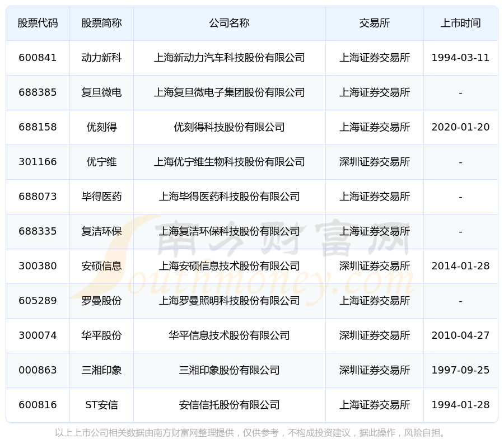Select 上海复洁环保科技股份有限公司 company name
Image resolution: width=504 pixels, height=448 pixels.
click(x=229, y=231)
